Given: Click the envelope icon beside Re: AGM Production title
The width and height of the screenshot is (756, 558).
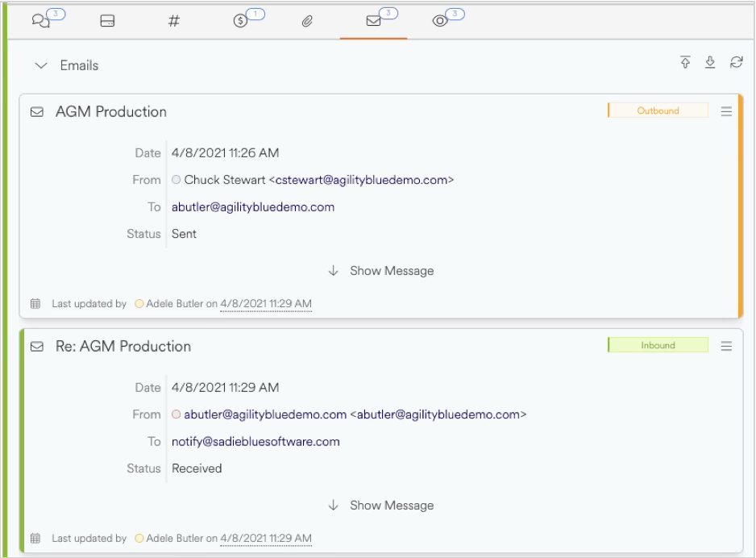Looking at the screenshot, I should coord(37,347).
